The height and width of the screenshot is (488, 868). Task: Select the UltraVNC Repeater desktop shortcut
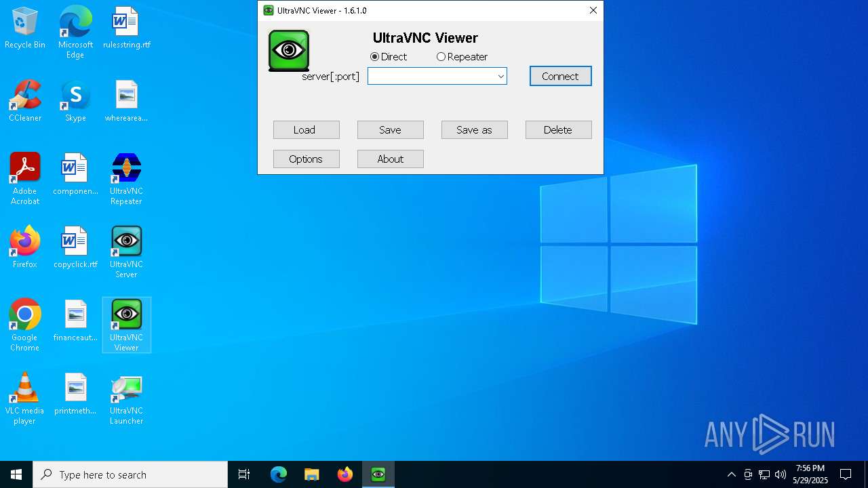[x=126, y=179]
